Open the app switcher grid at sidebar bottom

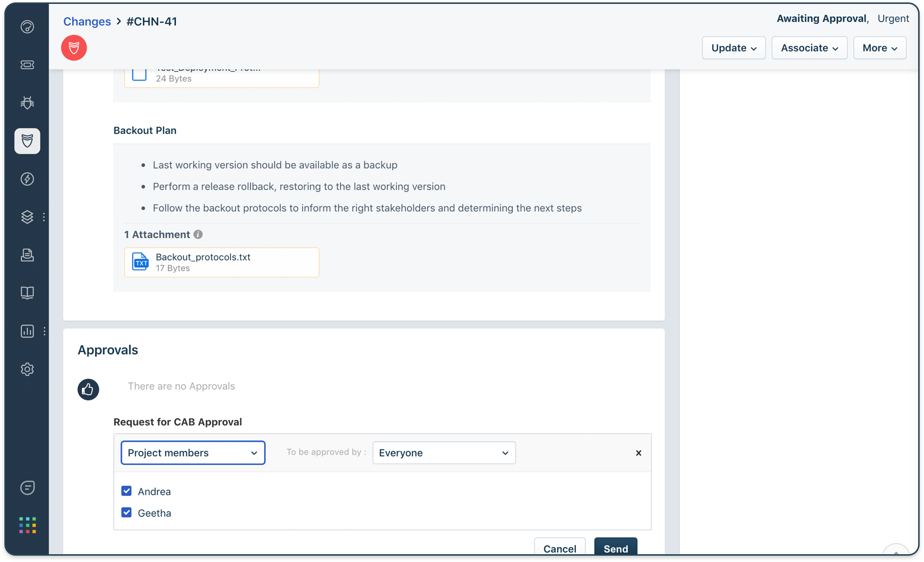[x=27, y=525]
